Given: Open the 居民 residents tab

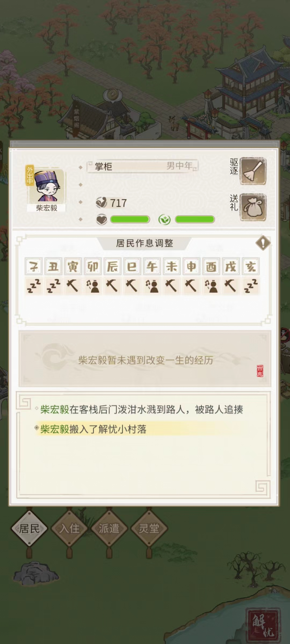Looking at the screenshot, I should tap(29, 528).
